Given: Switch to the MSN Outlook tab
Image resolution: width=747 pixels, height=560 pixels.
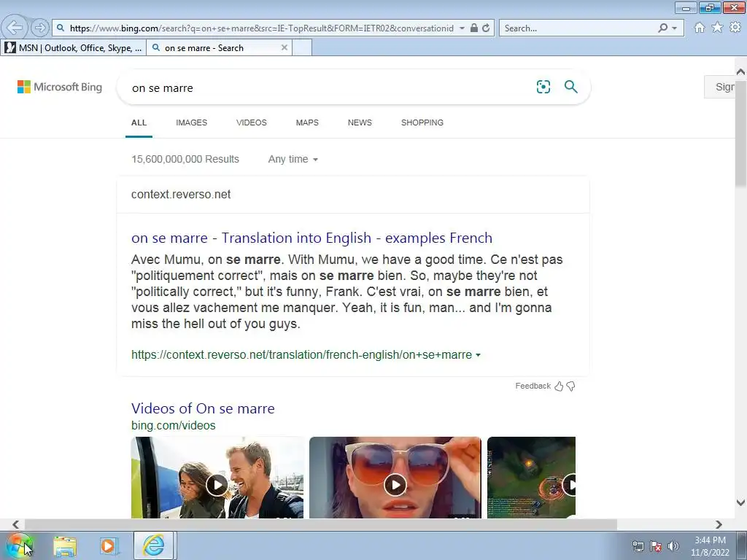Looking at the screenshot, I should pyautogui.click(x=74, y=47).
